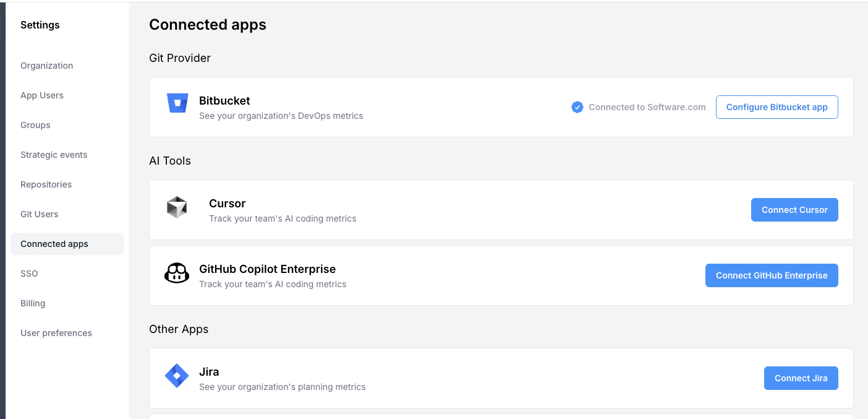Navigate to Strategic events

pyautogui.click(x=54, y=155)
